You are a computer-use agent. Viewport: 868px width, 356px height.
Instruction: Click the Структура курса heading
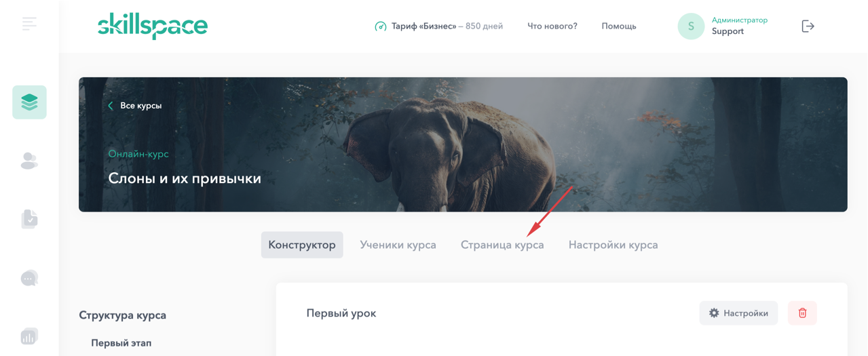123,315
